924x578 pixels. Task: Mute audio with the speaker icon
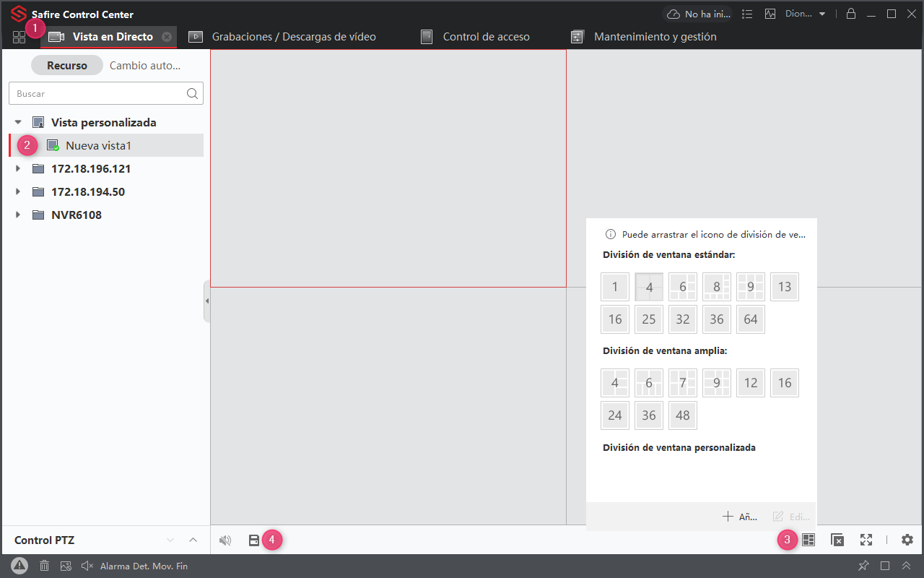pyautogui.click(x=225, y=540)
